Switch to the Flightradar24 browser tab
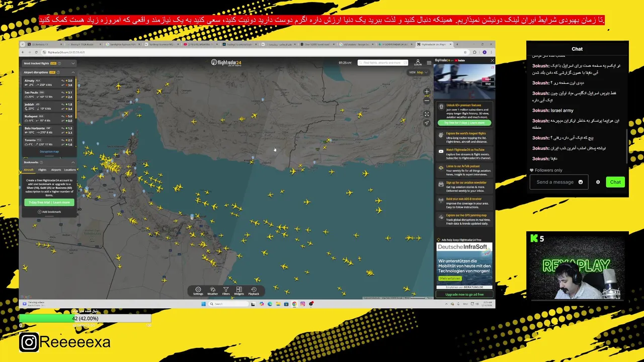Image resolution: width=644 pixels, height=362 pixels. [434, 44]
